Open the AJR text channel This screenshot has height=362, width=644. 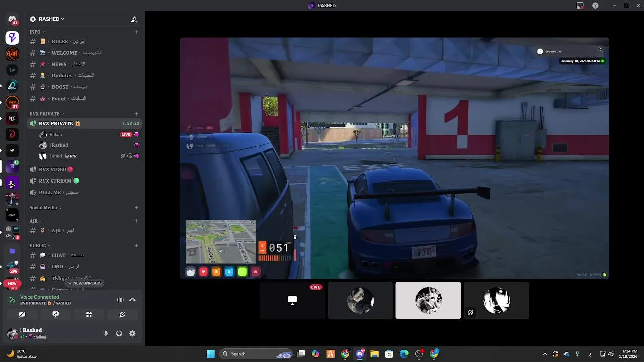(84, 230)
